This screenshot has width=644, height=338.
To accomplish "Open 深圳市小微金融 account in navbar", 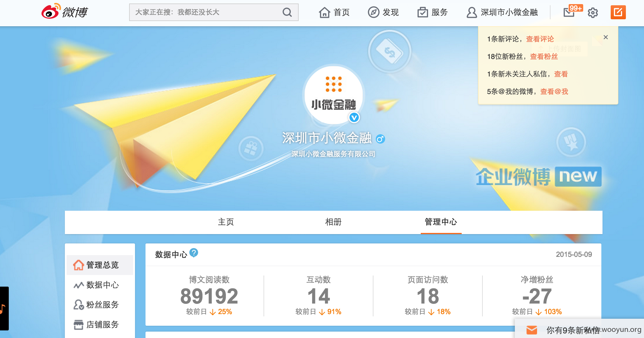I will point(502,12).
